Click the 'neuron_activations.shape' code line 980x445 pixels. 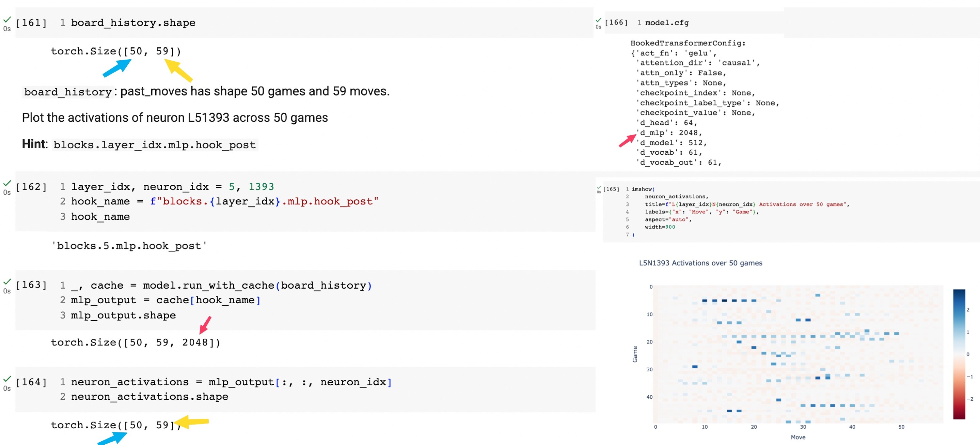[149, 397]
